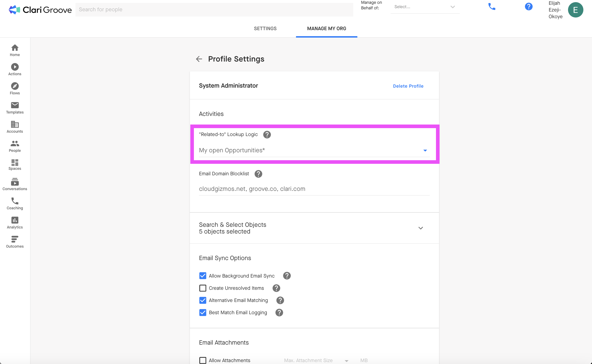The image size is (592, 364).
Task: Click the Search for people field
Action: (214, 10)
